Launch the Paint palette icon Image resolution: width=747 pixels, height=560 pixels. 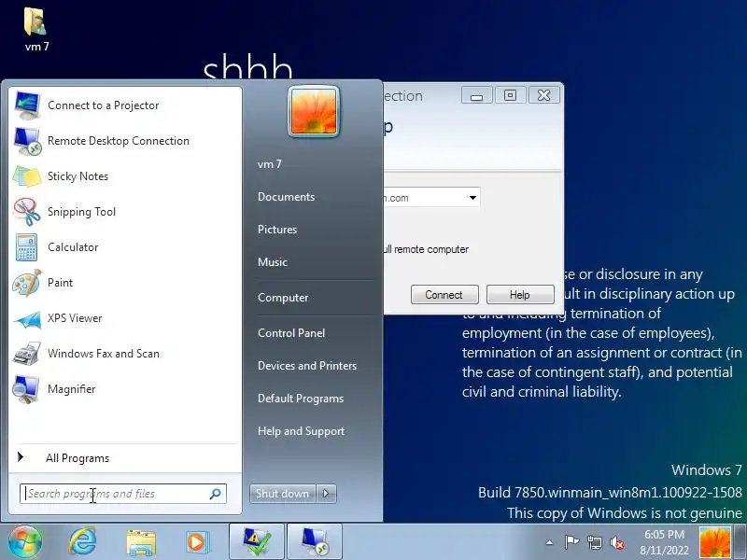tap(27, 283)
